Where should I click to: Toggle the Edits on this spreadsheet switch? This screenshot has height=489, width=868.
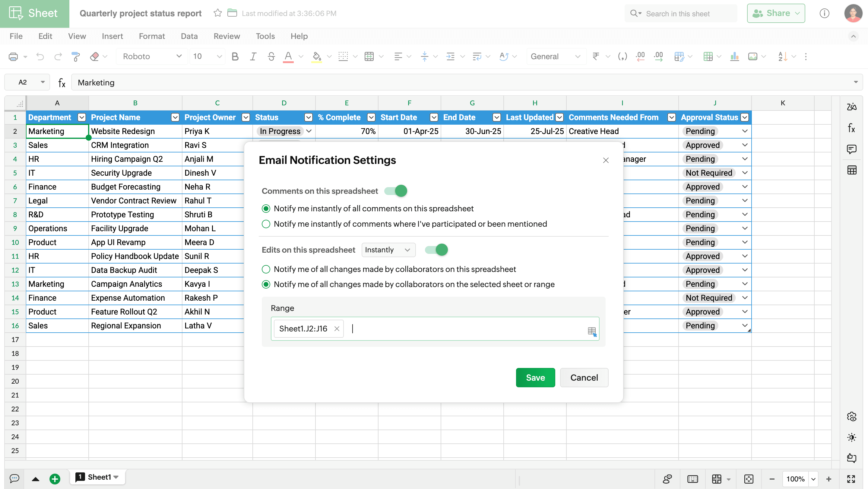436,250
